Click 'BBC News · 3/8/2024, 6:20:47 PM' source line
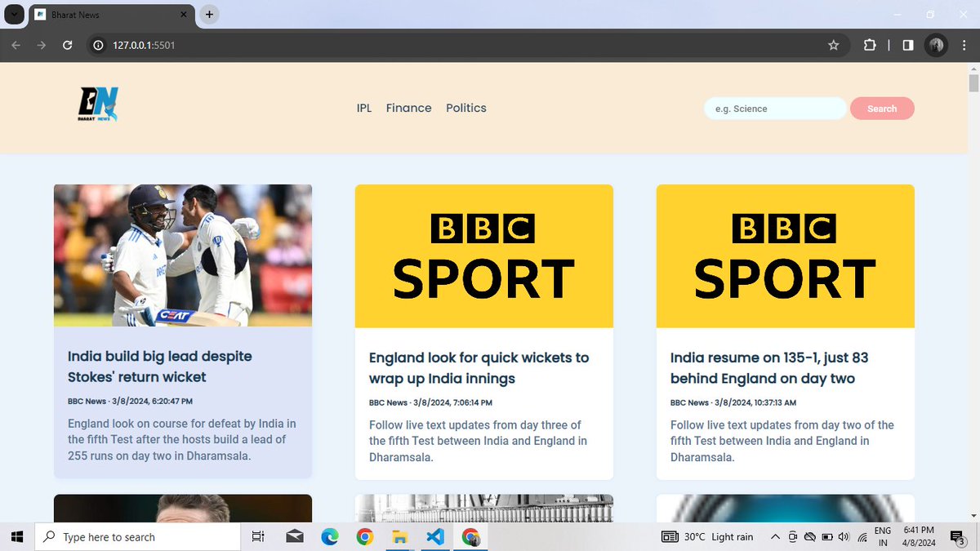The image size is (980, 551). (x=130, y=401)
